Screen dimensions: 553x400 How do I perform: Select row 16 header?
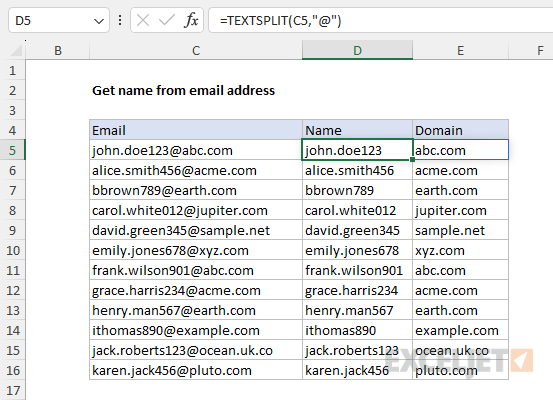coord(13,370)
